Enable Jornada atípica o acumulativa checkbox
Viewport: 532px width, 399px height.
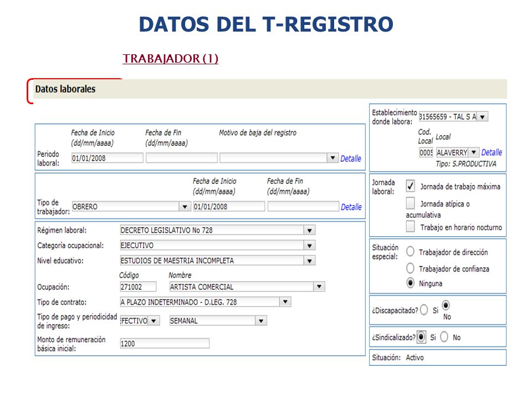coord(410,203)
